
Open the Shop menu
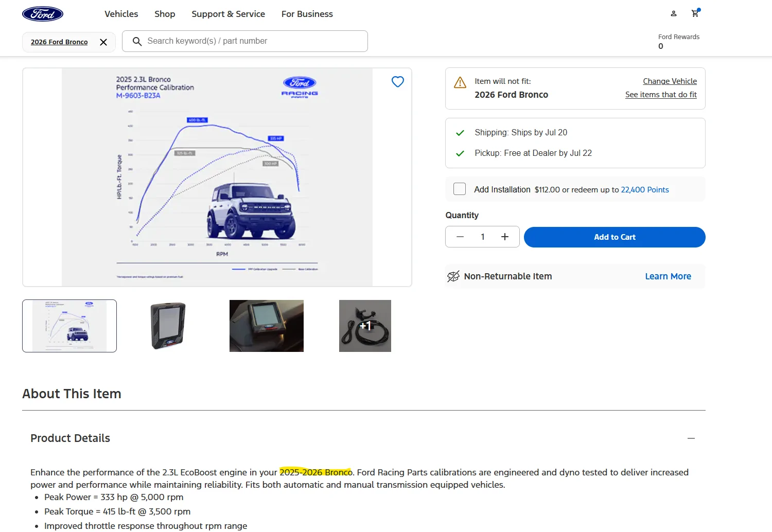(165, 14)
